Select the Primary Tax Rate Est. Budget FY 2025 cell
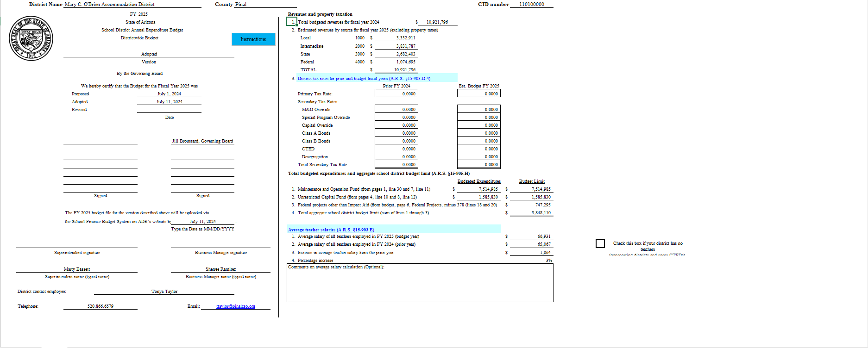The width and height of the screenshot is (868, 348). tap(478, 93)
